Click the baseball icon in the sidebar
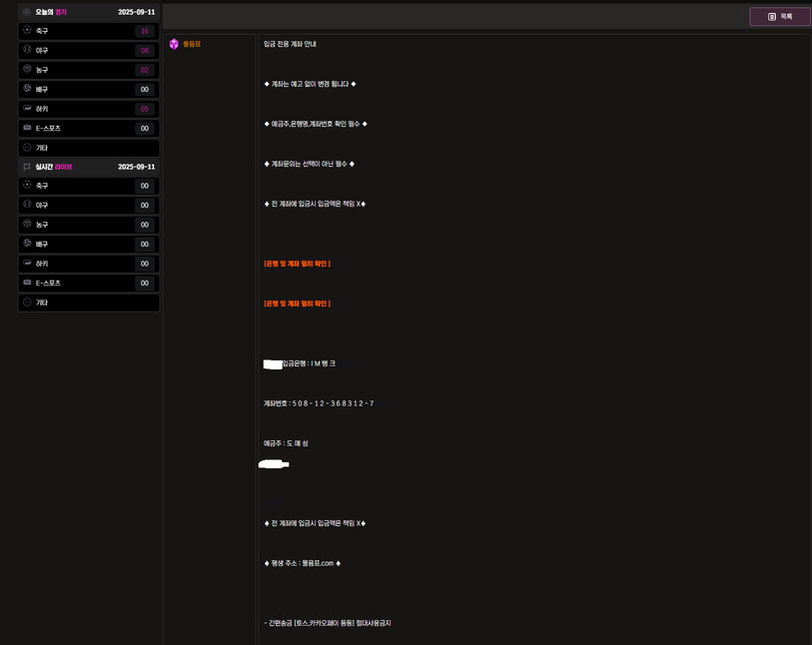 coord(28,50)
